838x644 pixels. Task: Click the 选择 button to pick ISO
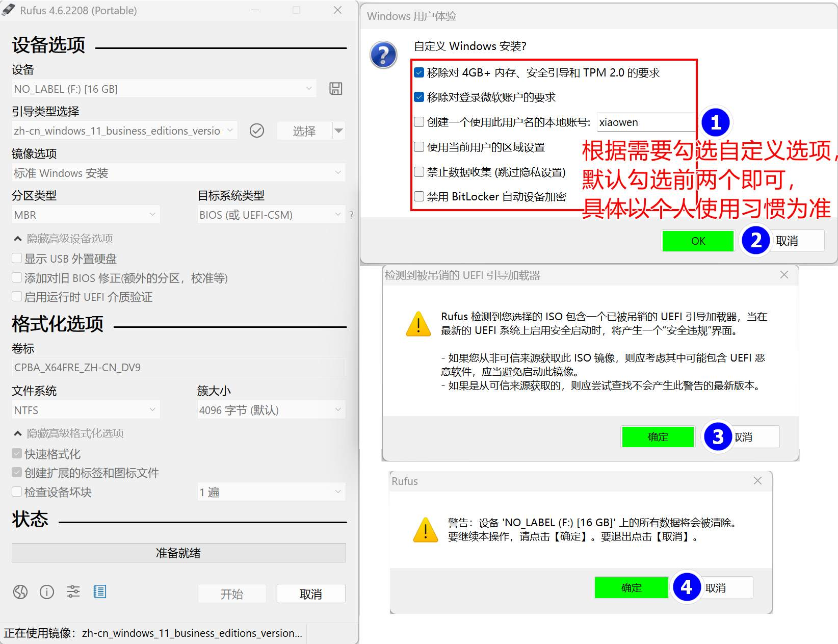(x=304, y=131)
